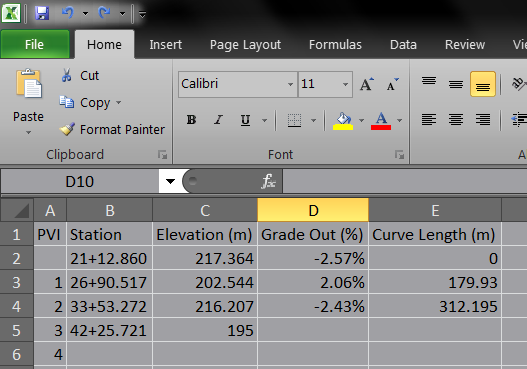Open fill color palette arrow
527x369 pixels.
click(361, 120)
